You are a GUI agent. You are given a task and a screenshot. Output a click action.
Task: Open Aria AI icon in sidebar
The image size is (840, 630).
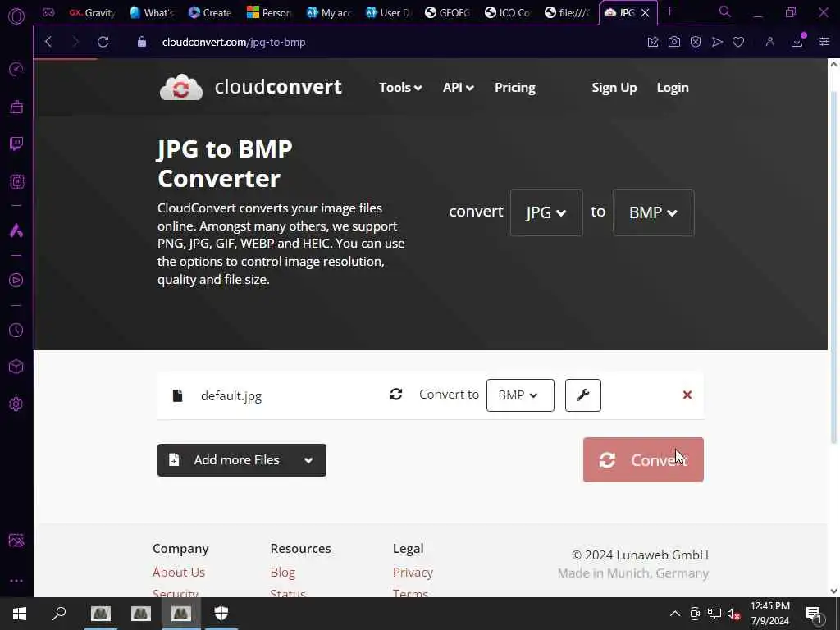pos(16,231)
